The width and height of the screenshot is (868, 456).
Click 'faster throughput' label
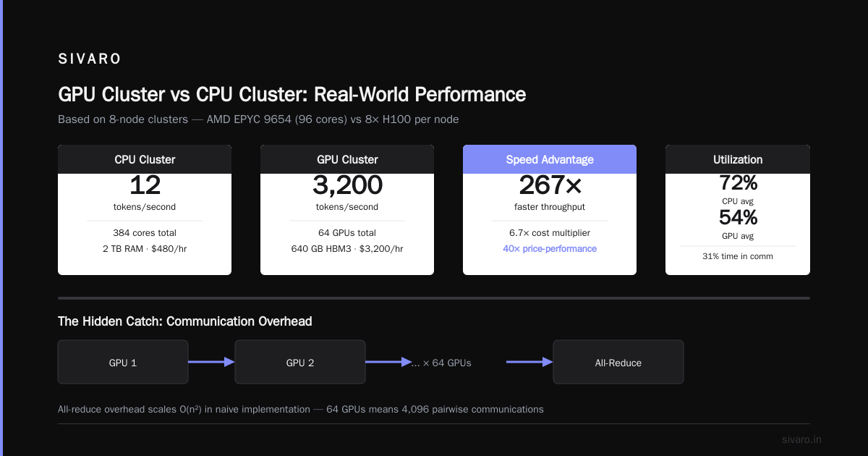click(550, 207)
